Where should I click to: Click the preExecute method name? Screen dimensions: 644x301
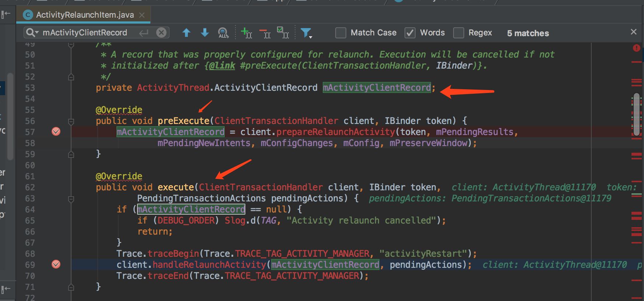(x=183, y=121)
